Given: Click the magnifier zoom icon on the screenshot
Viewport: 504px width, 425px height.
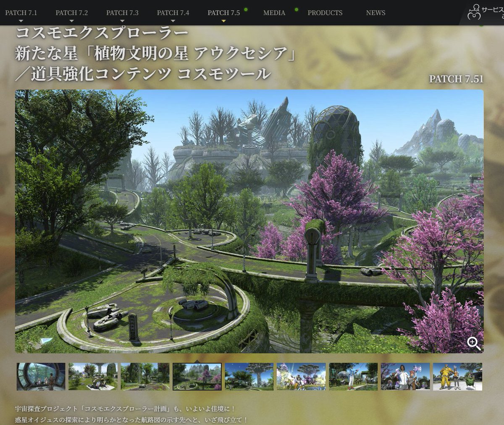Looking at the screenshot, I should [x=474, y=343].
